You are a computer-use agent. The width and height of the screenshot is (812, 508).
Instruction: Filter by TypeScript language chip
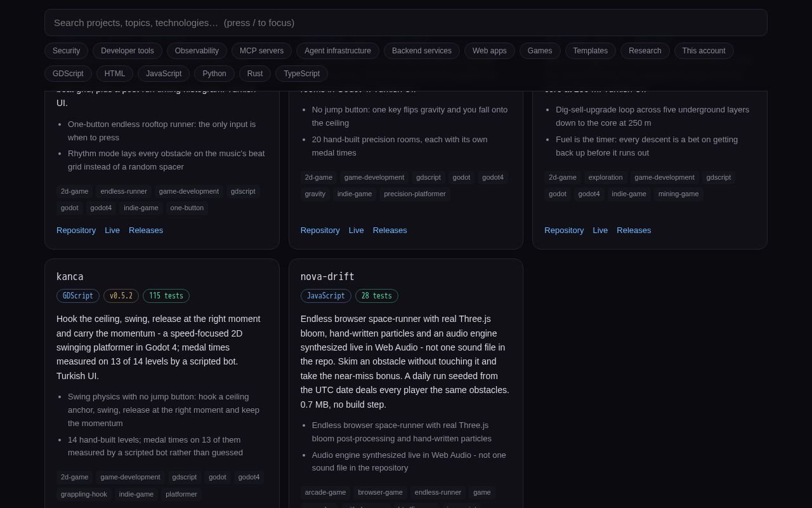[302, 74]
